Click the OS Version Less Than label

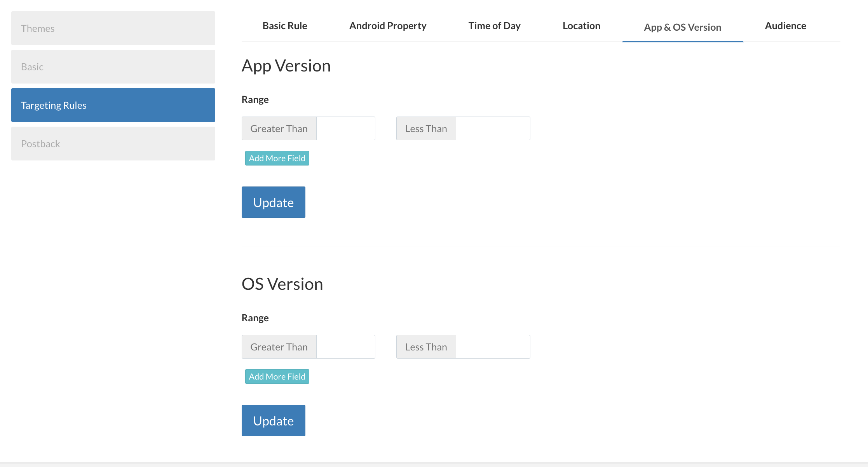click(426, 347)
